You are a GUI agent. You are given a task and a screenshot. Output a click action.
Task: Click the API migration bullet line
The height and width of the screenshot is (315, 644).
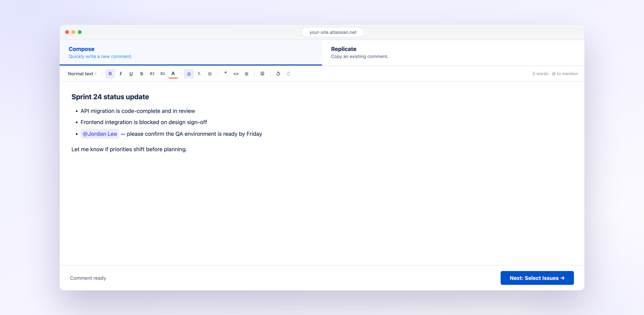[138, 111]
